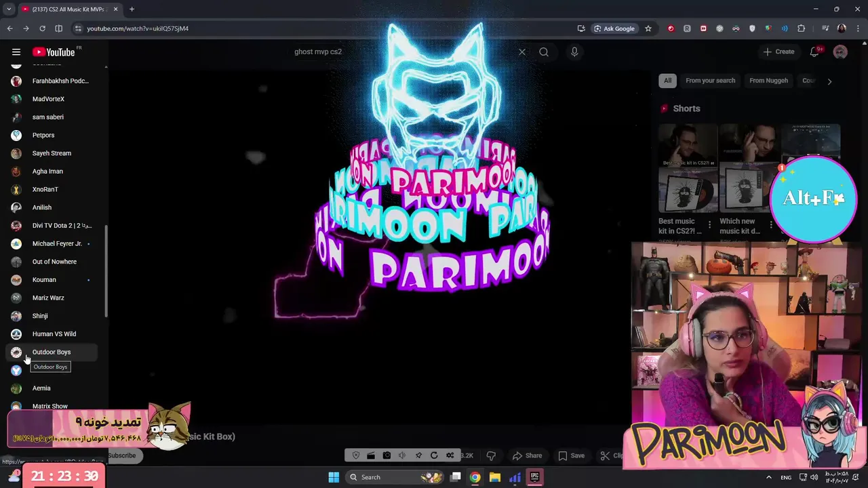Open Chrome three-dot menu
The width and height of the screenshot is (868, 488).
858,28
